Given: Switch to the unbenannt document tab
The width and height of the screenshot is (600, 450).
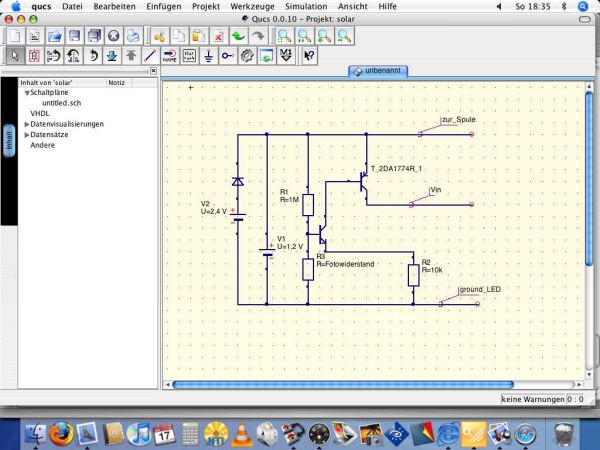Looking at the screenshot, I should 380,71.
